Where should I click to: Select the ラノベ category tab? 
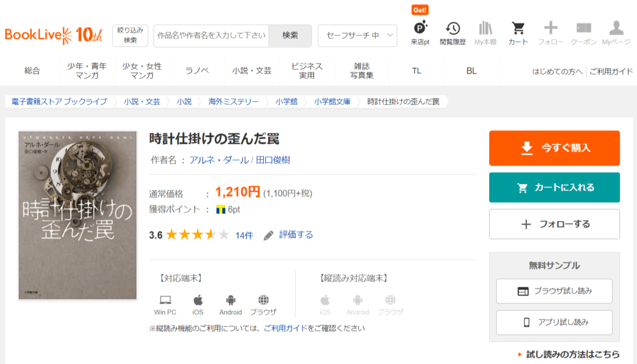(197, 71)
